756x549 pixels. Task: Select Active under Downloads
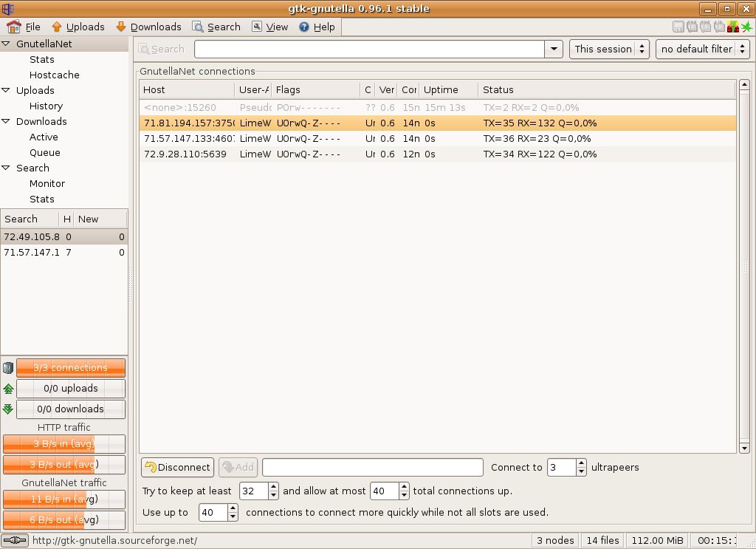(44, 137)
